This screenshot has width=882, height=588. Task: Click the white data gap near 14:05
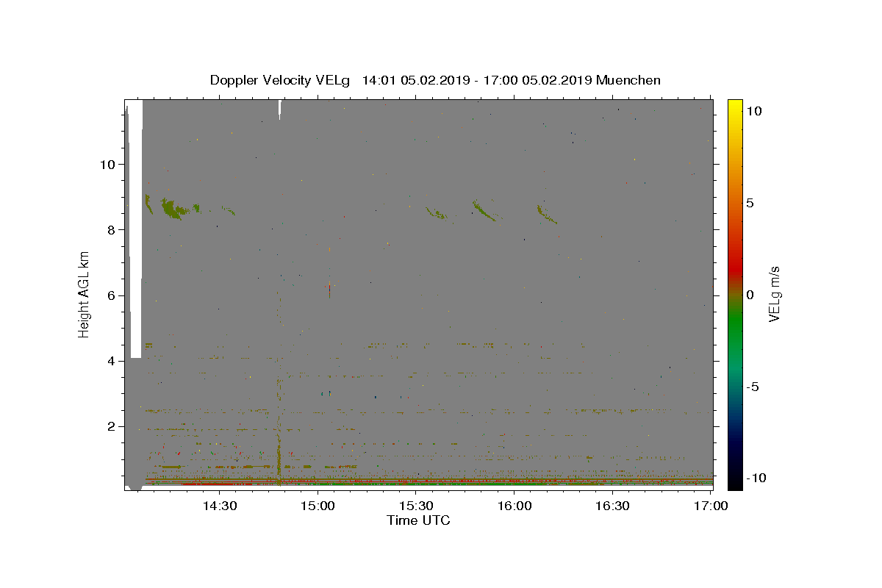coord(135,229)
